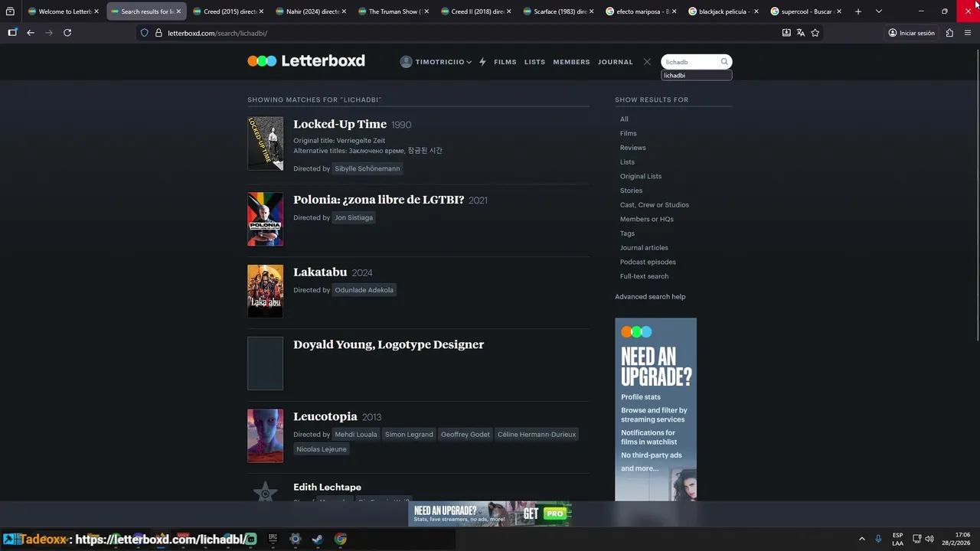Image resolution: width=980 pixels, height=551 pixels.
Task: Close the search box with the X
Action: 647,62
